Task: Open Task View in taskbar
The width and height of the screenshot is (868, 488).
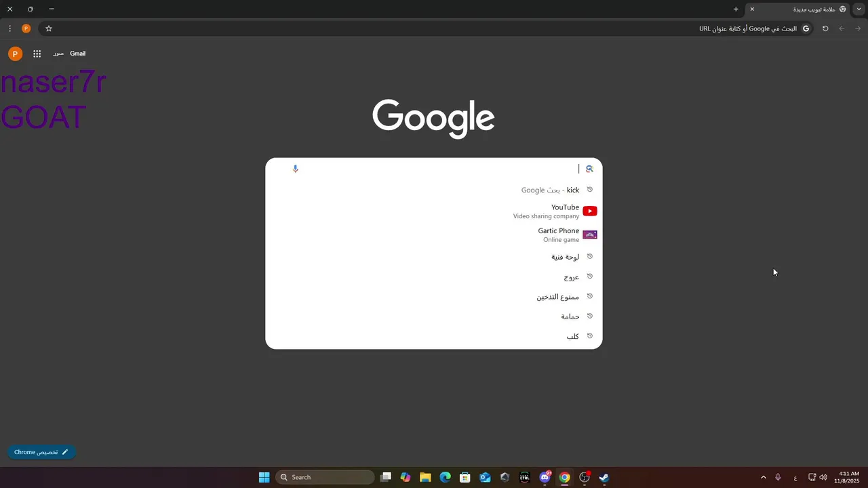Action: pos(386,477)
